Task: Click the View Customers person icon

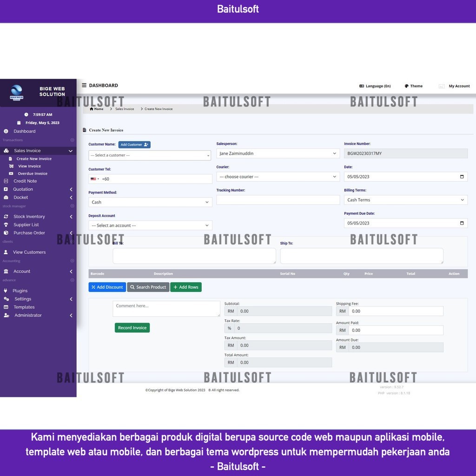Action: (6, 252)
